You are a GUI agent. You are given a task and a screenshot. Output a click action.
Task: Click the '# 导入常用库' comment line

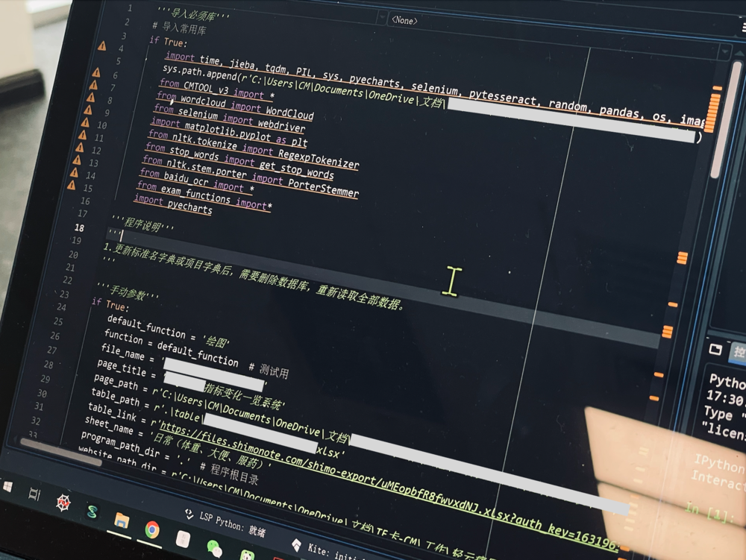(x=179, y=27)
